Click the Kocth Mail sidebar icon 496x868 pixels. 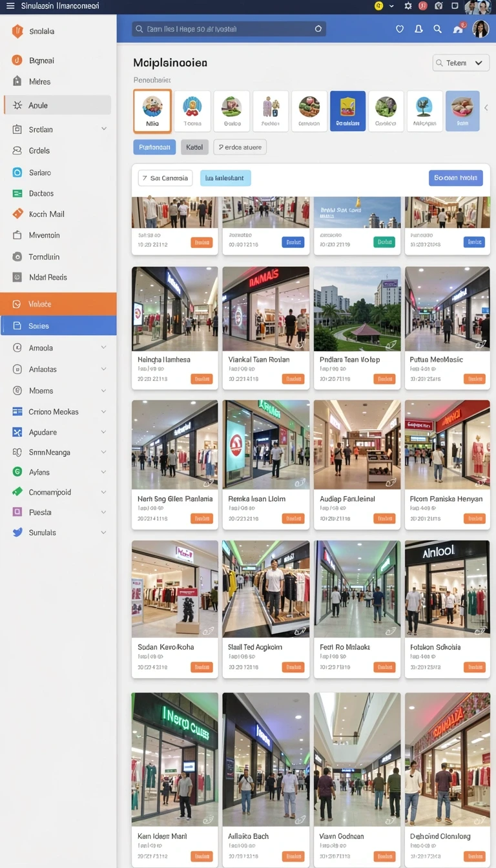coord(17,214)
